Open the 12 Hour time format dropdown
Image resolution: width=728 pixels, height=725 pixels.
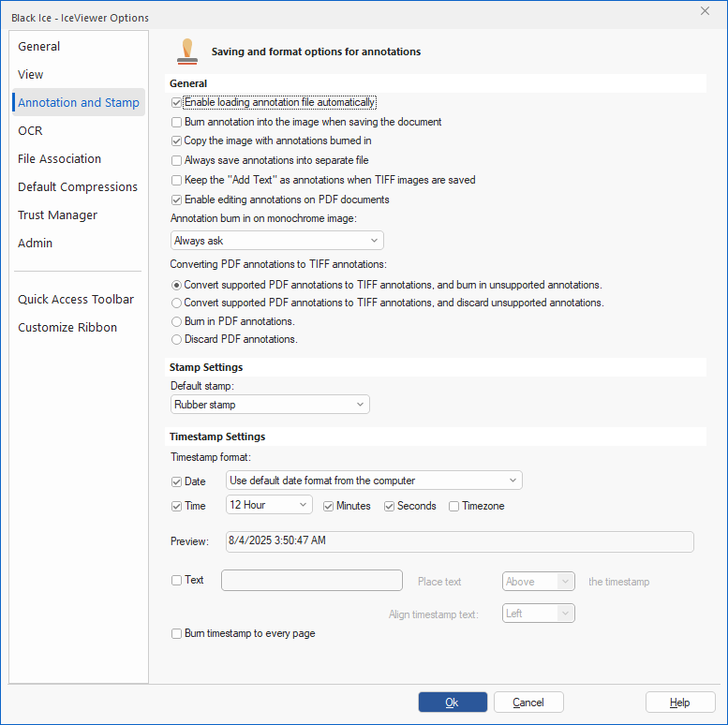coord(269,505)
